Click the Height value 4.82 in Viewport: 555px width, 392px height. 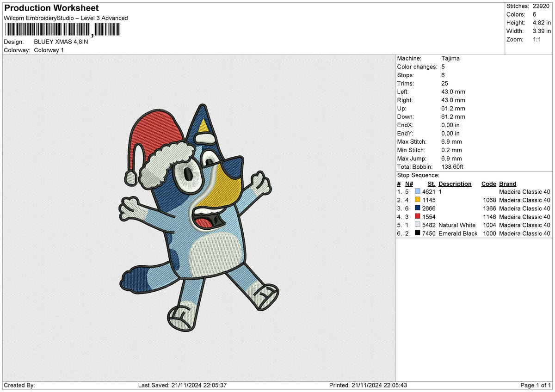point(543,23)
